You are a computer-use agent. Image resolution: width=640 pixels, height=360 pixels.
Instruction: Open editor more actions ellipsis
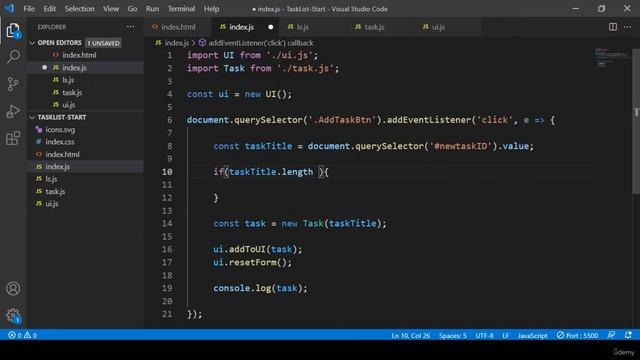(x=627, y=27)
